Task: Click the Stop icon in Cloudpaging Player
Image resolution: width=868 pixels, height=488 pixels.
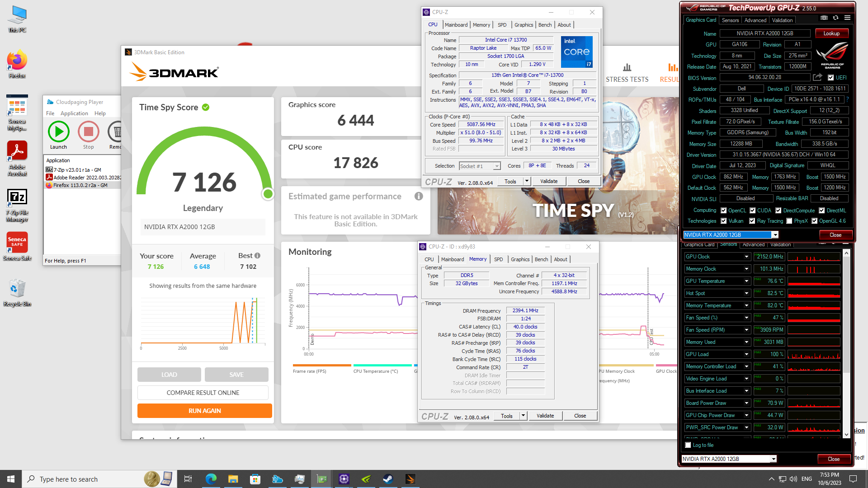Action: (x=89, y=131)
